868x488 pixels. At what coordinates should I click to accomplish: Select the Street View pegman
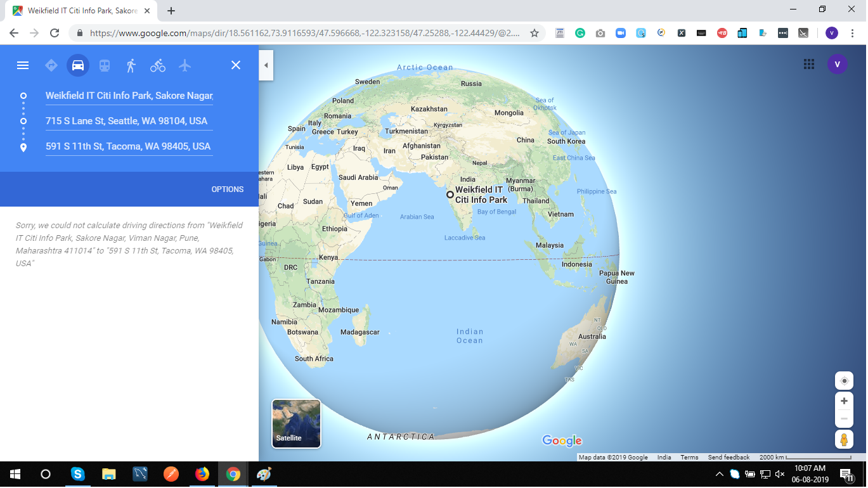click(x=844, y=439)
